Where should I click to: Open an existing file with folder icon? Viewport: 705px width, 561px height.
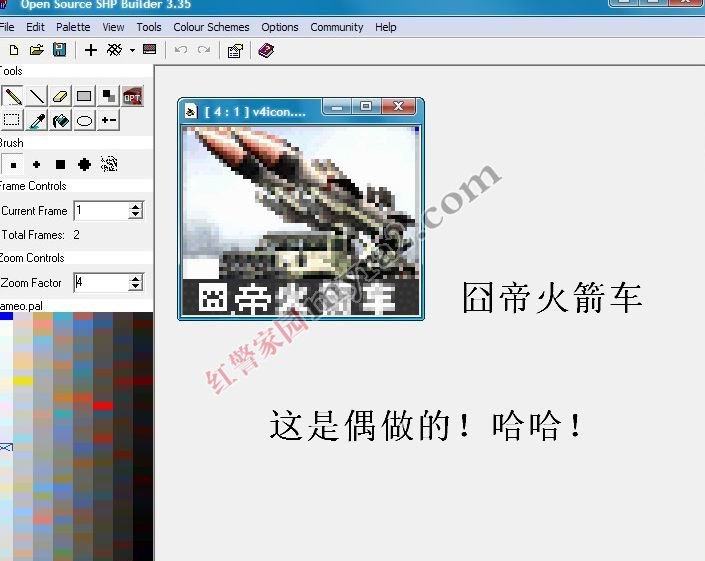[36, 50]
